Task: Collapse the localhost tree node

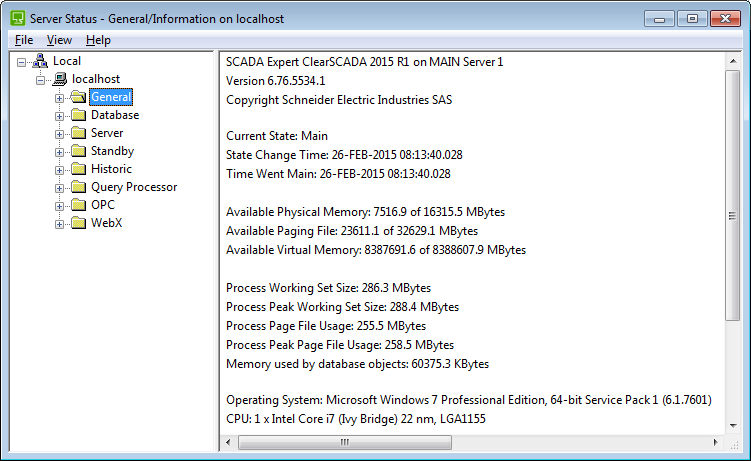Action: click(40, 80)
